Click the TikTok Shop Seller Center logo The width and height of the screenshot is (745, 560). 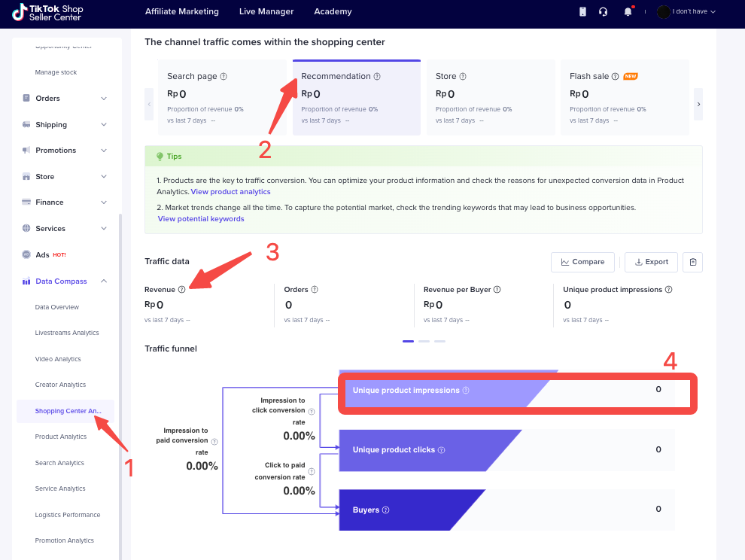click(x=47, y=12)
